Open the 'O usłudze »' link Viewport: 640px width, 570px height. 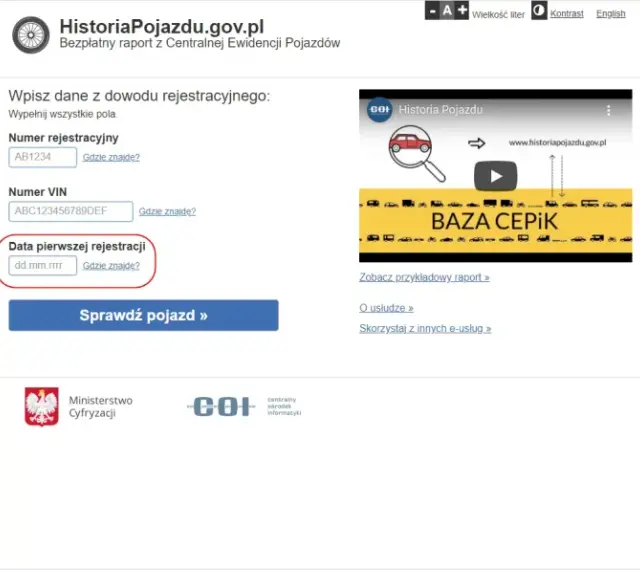[386, 308]
